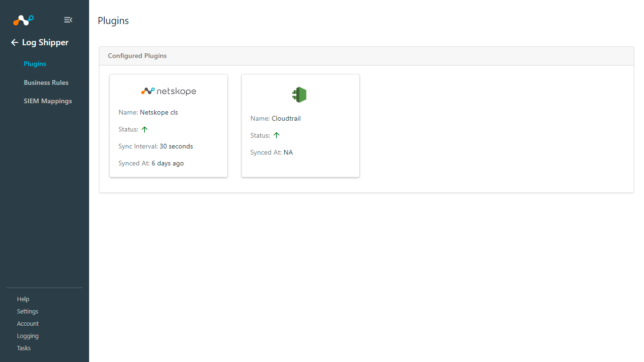Switch to the Plugins section

coord(35,64)
